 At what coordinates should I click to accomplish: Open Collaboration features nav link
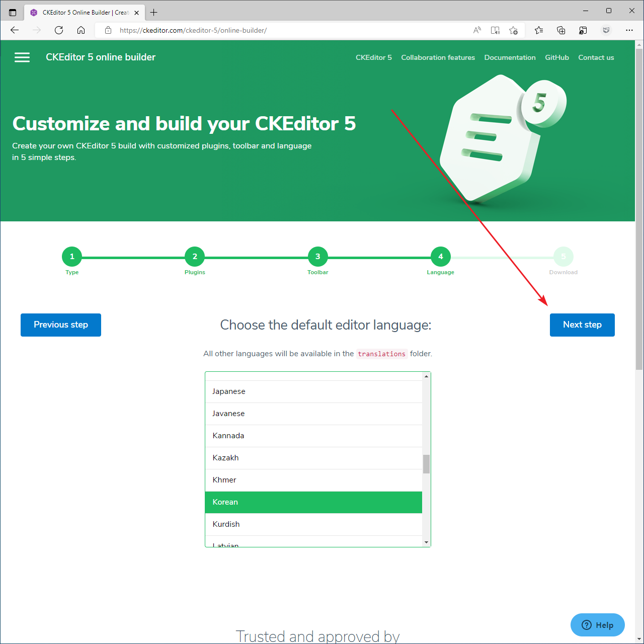[x=438, y=57]
